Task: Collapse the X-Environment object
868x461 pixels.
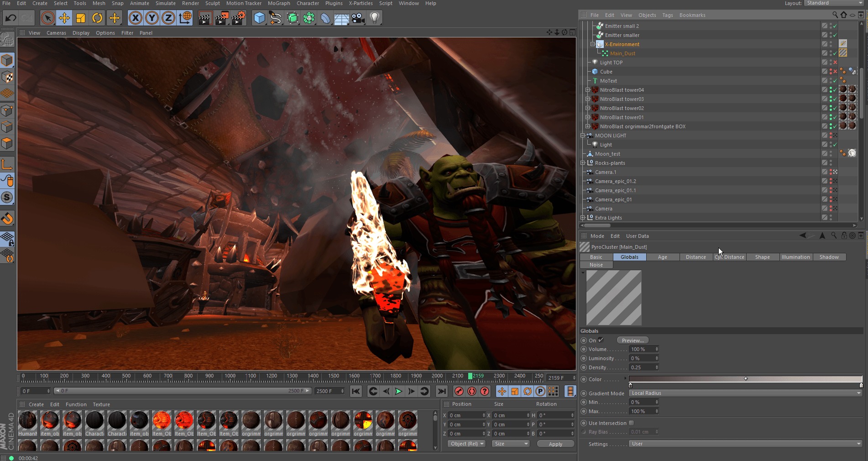Action: pos(593,44)
